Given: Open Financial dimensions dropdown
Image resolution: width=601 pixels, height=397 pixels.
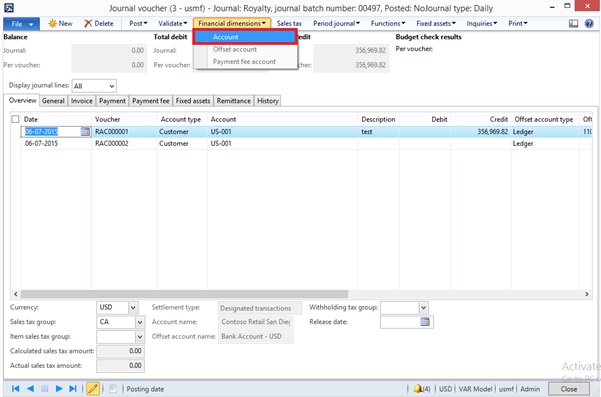Looking at the screenshot, I should tap(232, 23).
